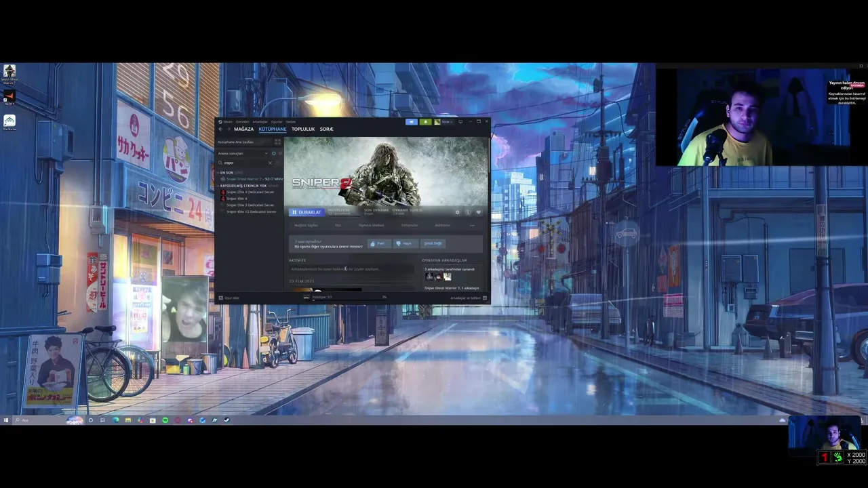The image size is (868, 488).
Task: Recommend the game with Evet thumbs up
Action: coord(379,243)
